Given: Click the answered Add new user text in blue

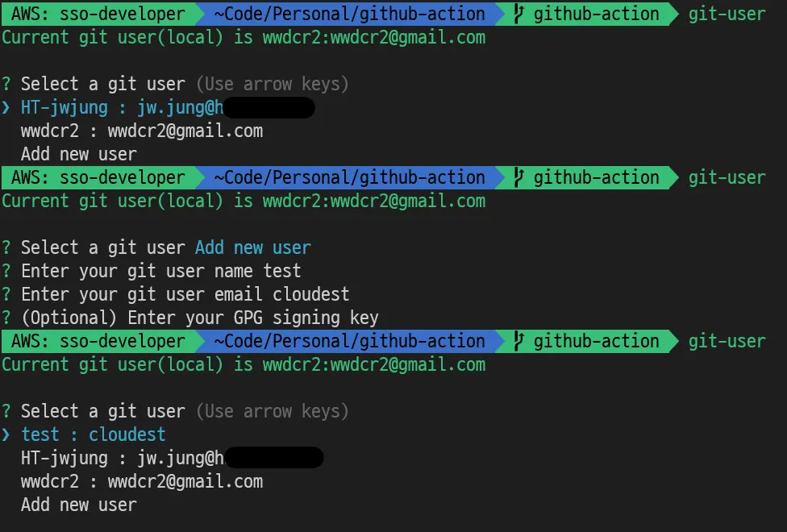Looking at the screenshot, I should click(253, 247).
